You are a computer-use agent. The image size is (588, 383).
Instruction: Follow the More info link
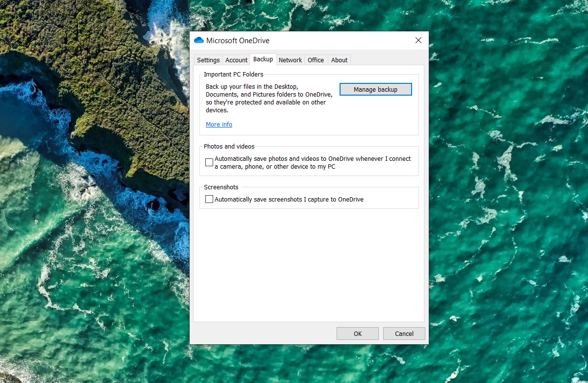pyautogui.click(x=219, y=125)
